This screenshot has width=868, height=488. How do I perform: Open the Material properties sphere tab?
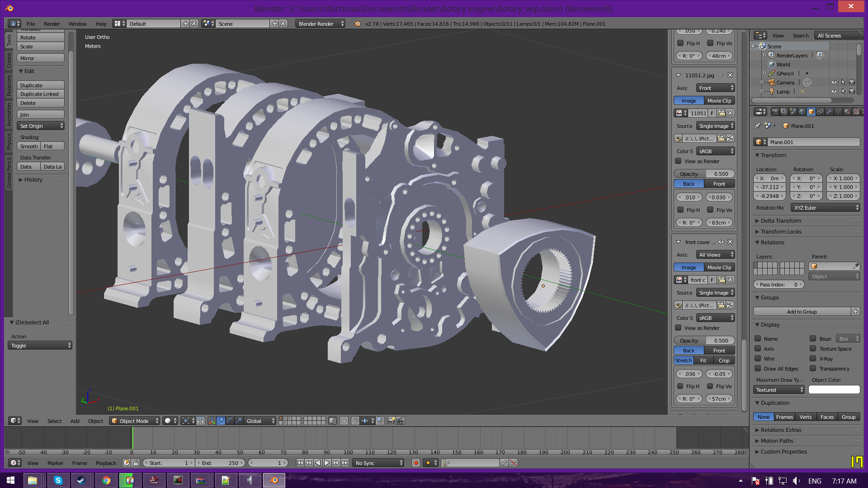click(847, 112)
